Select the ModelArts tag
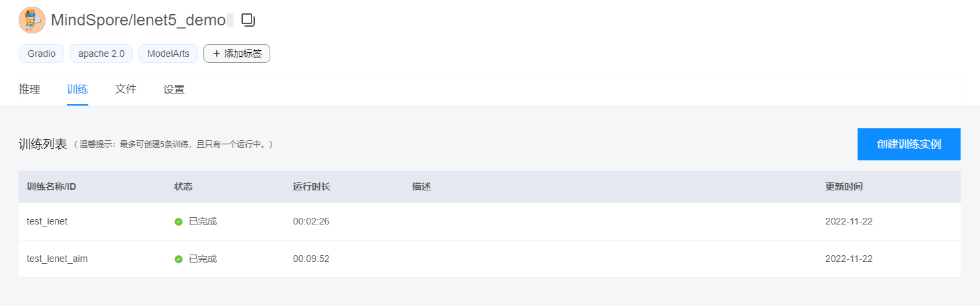Screen dimensions: 980x306 coord(168,53)
